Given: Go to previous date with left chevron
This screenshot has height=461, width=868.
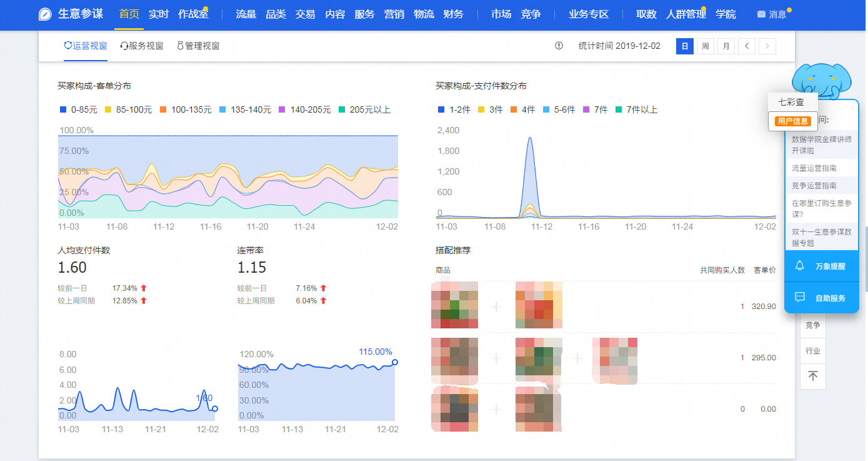Looking at the screenshot, I should click(747, 46).
